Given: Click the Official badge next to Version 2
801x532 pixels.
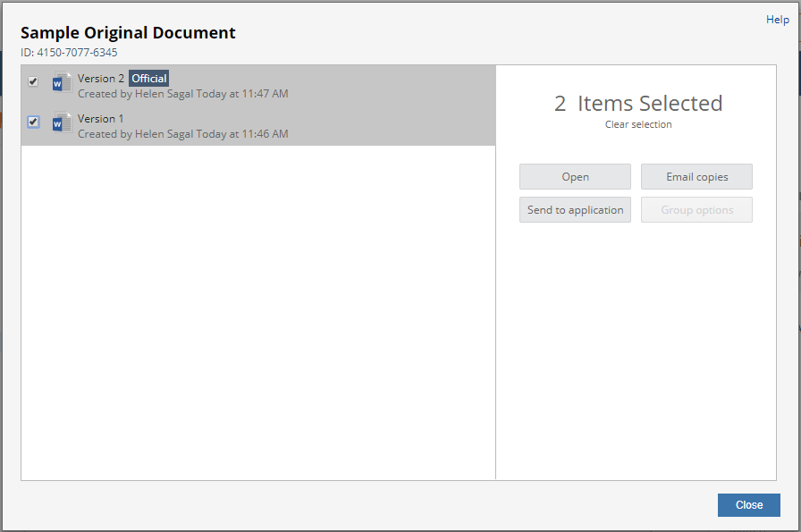Looking at the screenshot, I should tap(148, 78).
